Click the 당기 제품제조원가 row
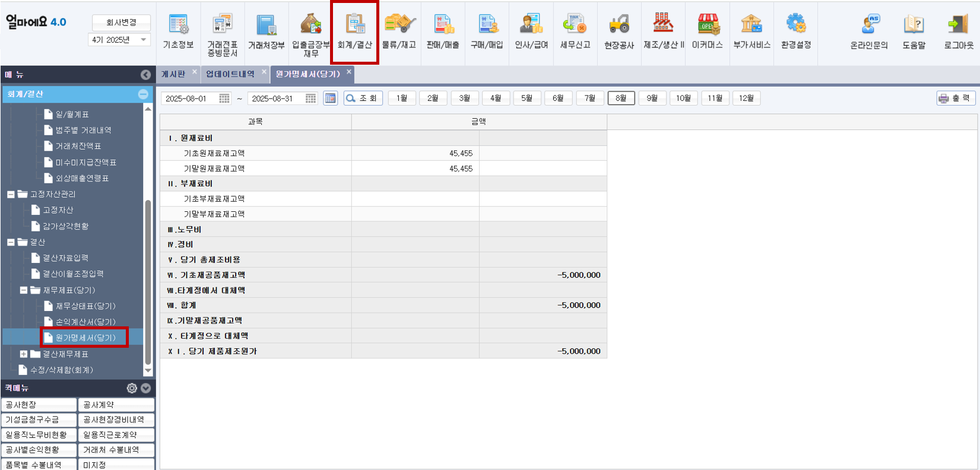Image resolution: width=980 pixels, height=470 pixels. tap(383, 351)
